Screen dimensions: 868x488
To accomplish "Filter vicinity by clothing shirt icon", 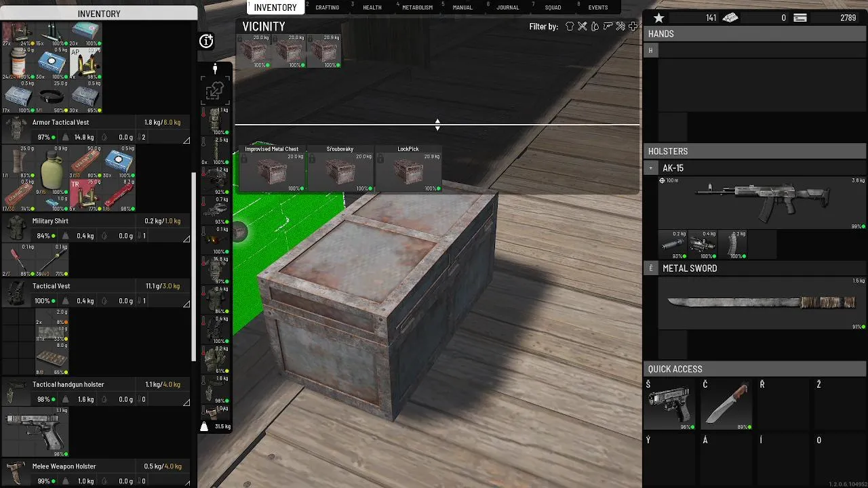I will [x=570, y=26].
